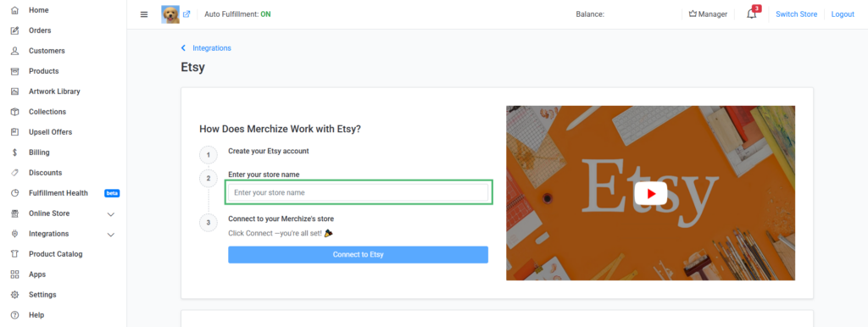Viewport: 868px width, 327px height.
Task: Go back via Integrations breadcrumb arrow
Action: coord(183,48)
